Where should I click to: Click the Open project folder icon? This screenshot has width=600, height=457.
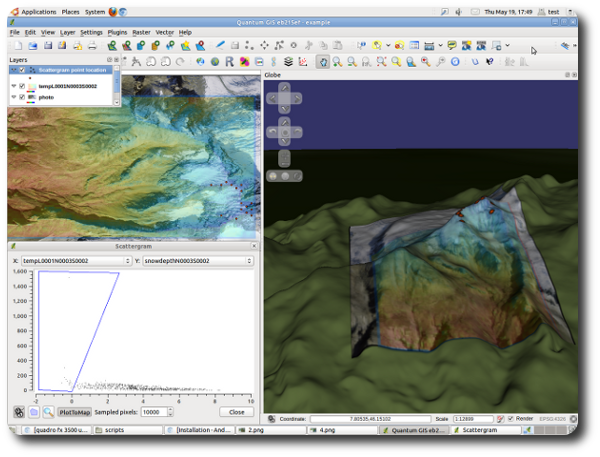click(x=32, y=46)
